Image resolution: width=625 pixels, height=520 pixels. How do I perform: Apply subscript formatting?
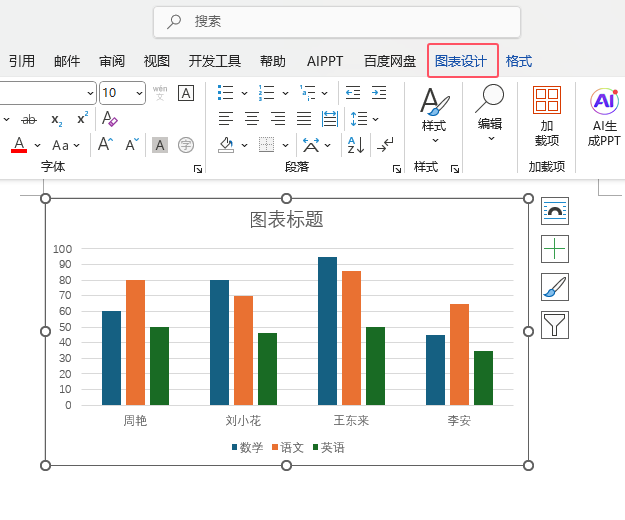coord(57,119)
